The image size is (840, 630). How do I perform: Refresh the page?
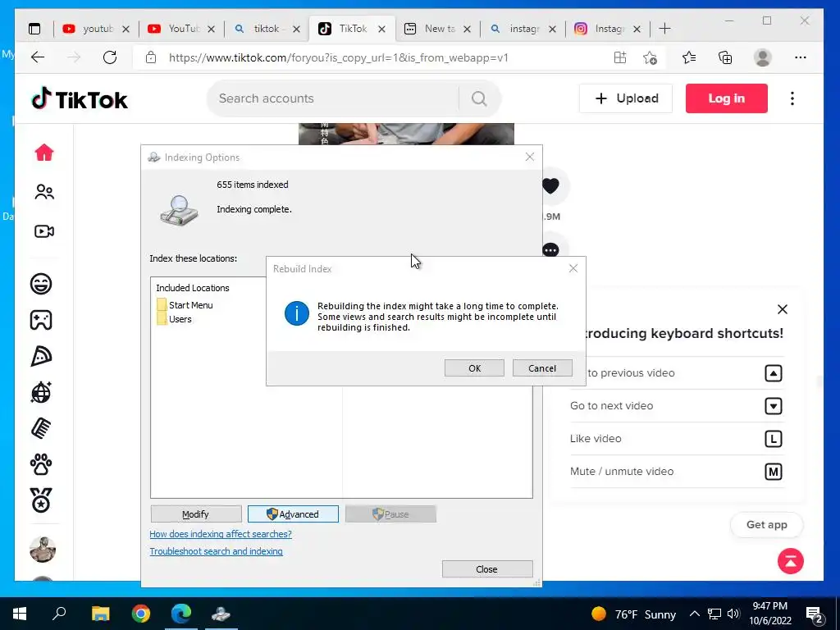(x=110, y=57)
